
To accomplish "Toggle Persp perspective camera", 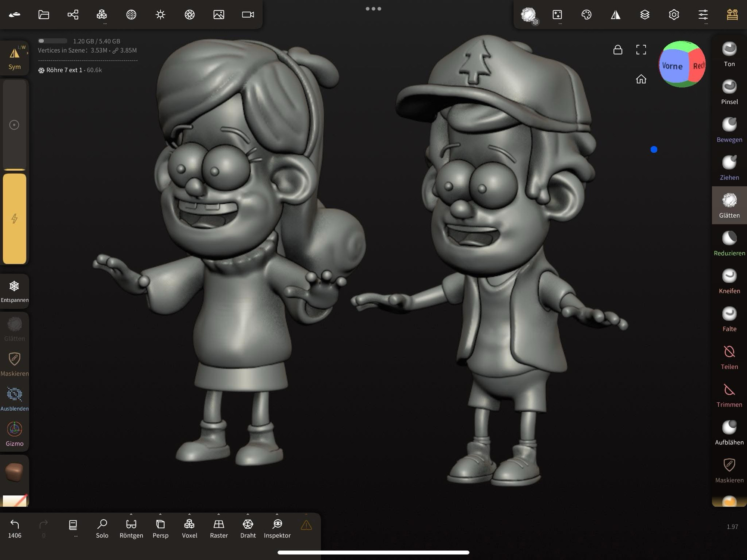I will point(160,529).
